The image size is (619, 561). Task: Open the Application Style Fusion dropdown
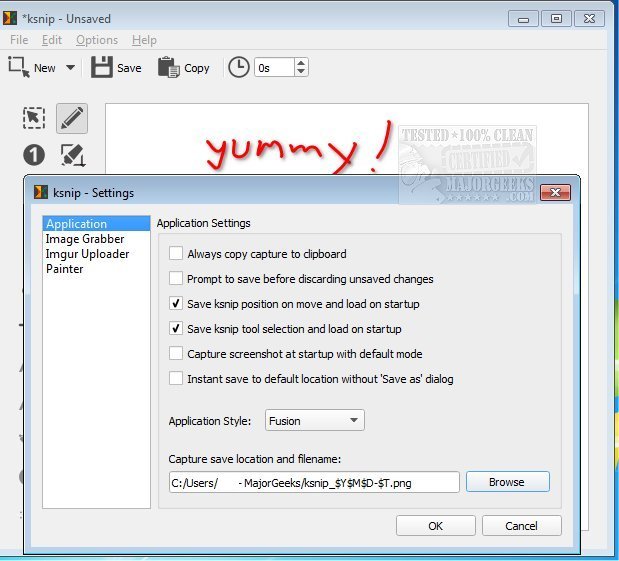click(315, 420)
